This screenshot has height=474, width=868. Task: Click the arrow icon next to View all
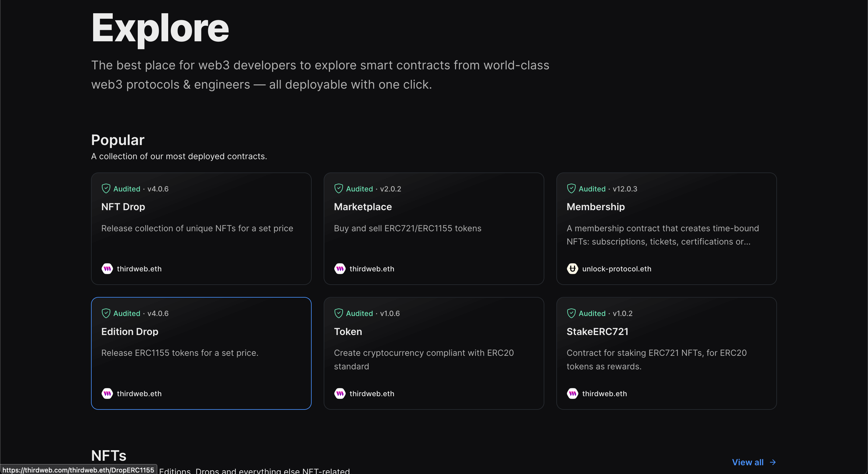772,462
